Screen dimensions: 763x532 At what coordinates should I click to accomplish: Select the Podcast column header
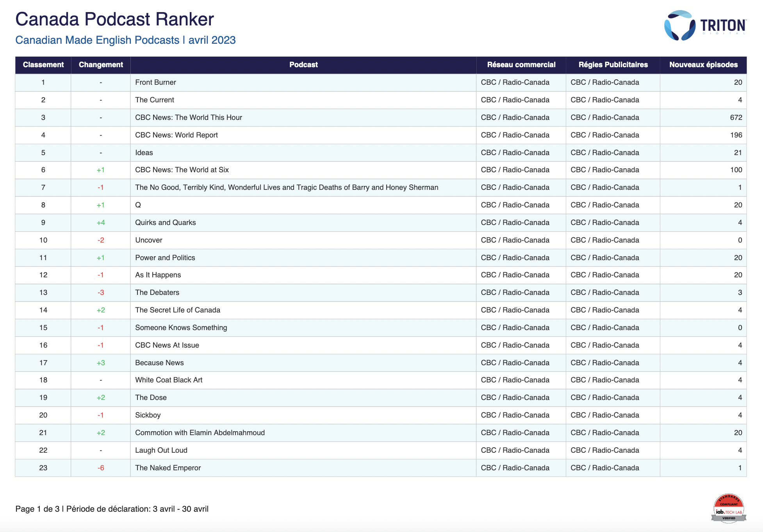click(x=303, y=65)
